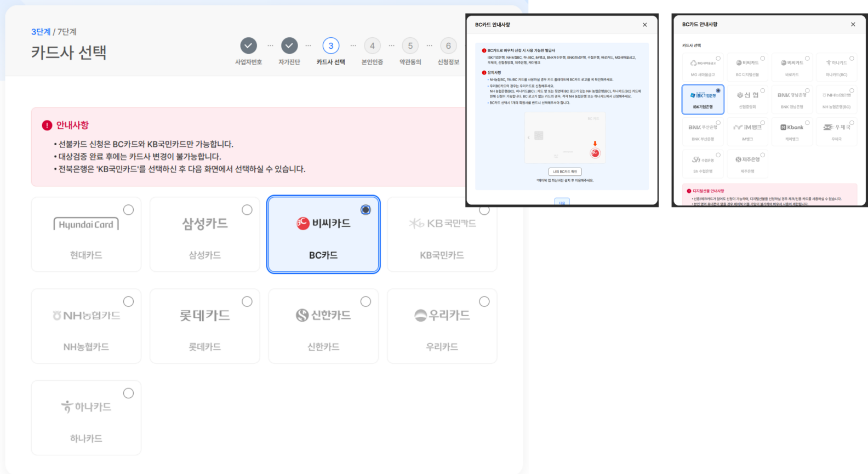Click the BC logo on the card illustration

(595, 153)
